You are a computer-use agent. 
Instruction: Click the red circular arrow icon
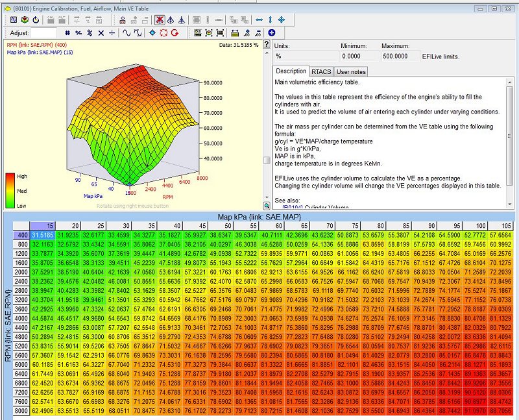click(175, 33)
